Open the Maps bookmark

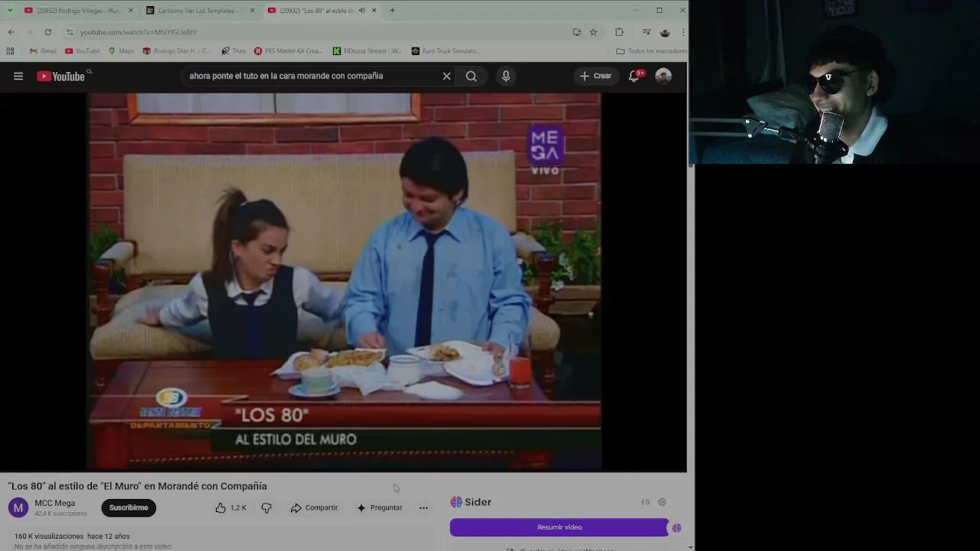121,51
